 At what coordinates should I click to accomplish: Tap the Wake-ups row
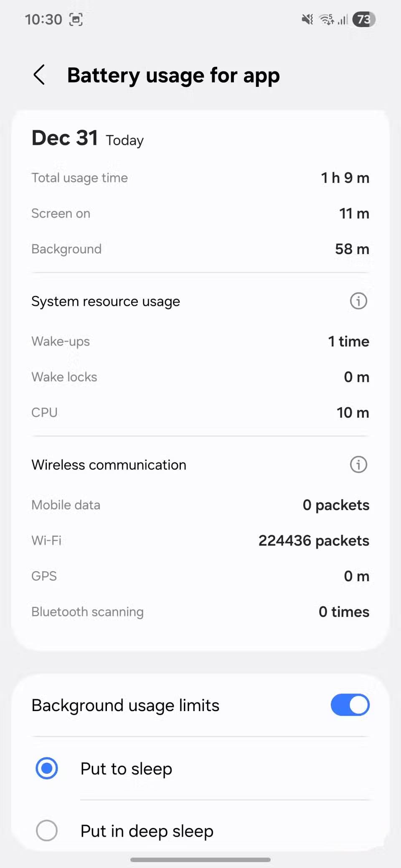(200, 341)
